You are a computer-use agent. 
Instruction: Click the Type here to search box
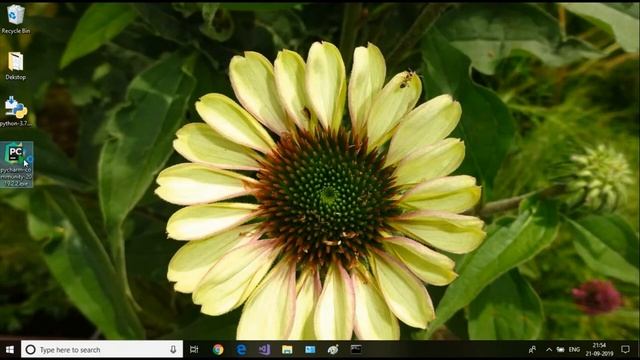point(102,349)
